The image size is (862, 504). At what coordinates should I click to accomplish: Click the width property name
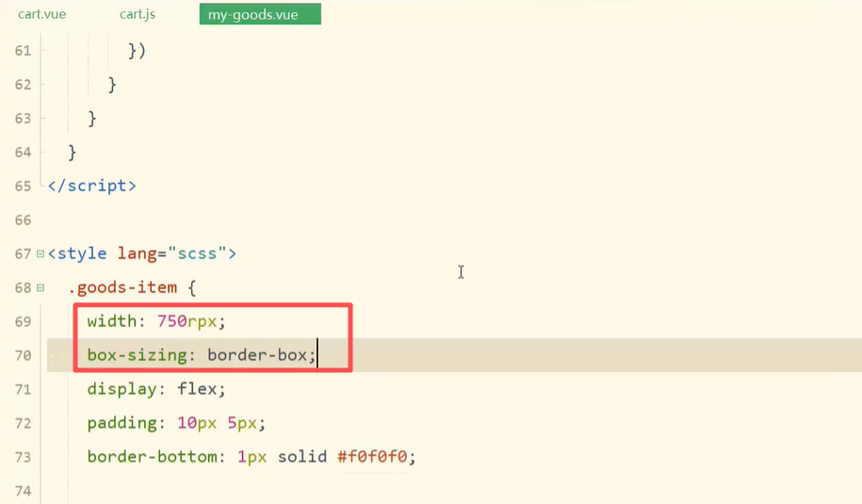pos(111,321)
